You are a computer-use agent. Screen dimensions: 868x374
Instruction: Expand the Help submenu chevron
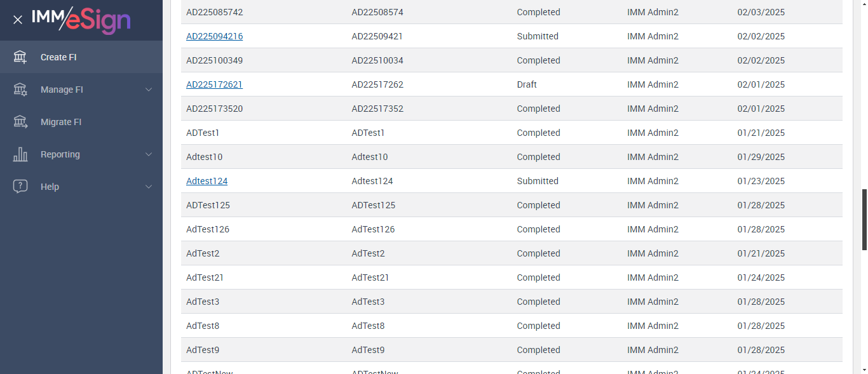coord(149,187)
